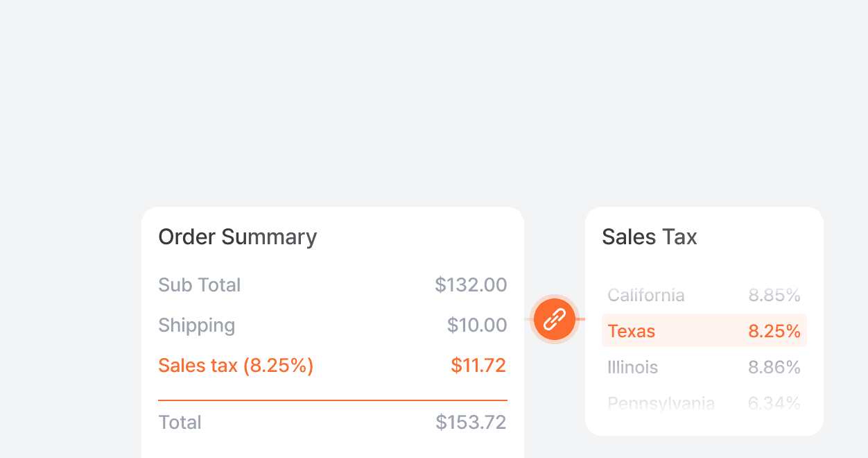Click the $10.00 shipping cost
868x458 pixels.
pos(477,325)
